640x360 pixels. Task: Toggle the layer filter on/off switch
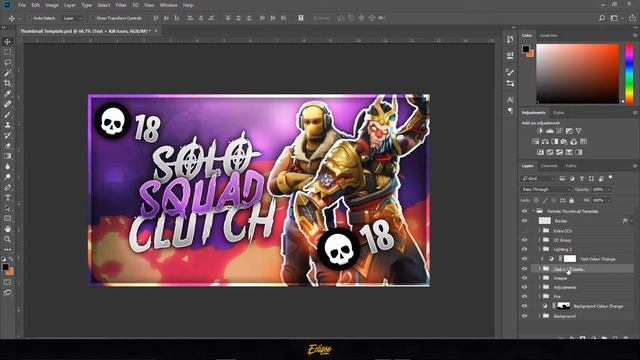611,178
